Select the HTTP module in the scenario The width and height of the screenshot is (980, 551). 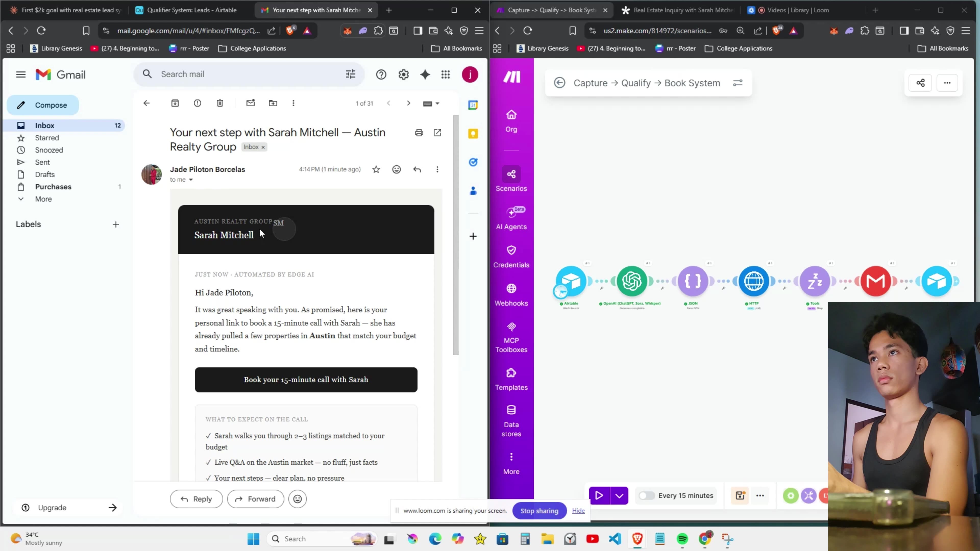[x=754, y=281]
